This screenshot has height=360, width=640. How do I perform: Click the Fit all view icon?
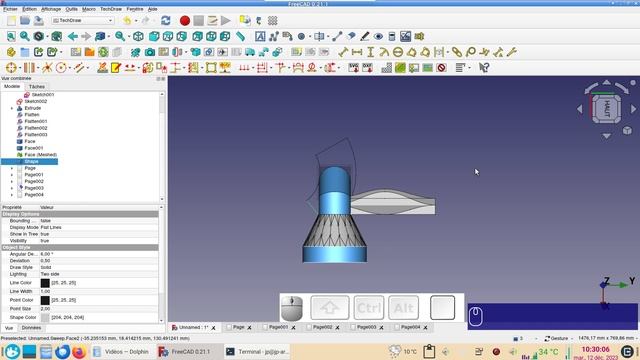coord(11,36)
